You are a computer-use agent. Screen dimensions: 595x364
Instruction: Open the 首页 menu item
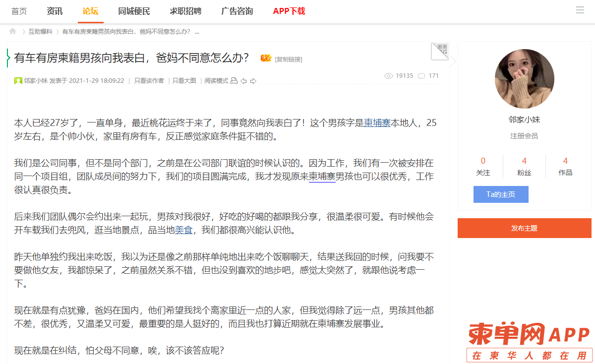tap(19, 11)
